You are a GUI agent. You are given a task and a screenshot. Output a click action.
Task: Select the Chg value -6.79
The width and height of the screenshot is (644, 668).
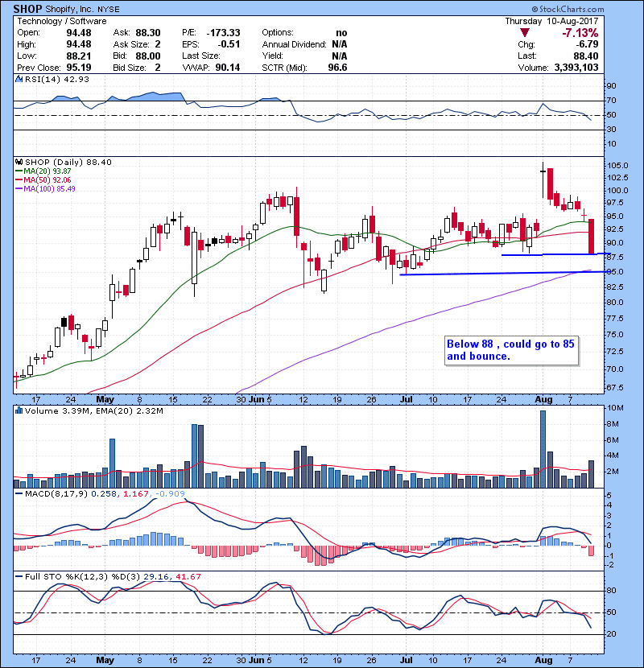[x=587, y=44]
